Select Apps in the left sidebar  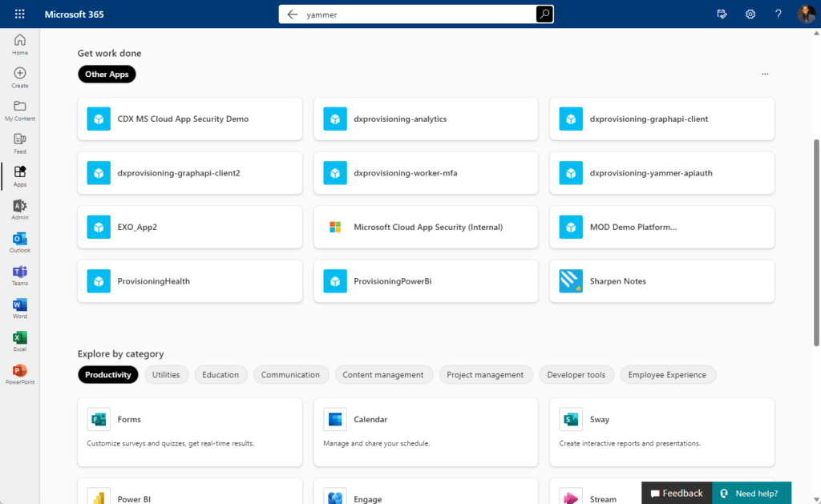coord(20,176)
